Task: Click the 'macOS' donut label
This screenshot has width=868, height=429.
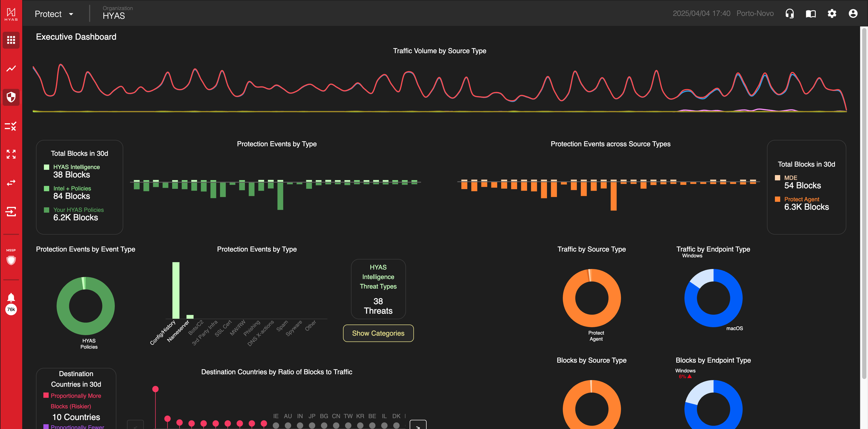Action: click(x=734, y=328)
